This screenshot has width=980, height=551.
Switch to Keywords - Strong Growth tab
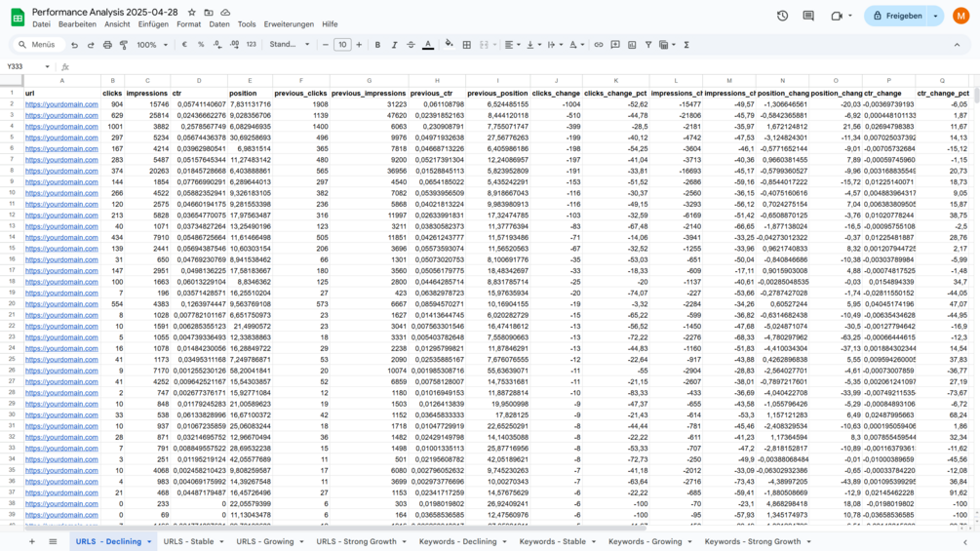[x=758, y=541]
